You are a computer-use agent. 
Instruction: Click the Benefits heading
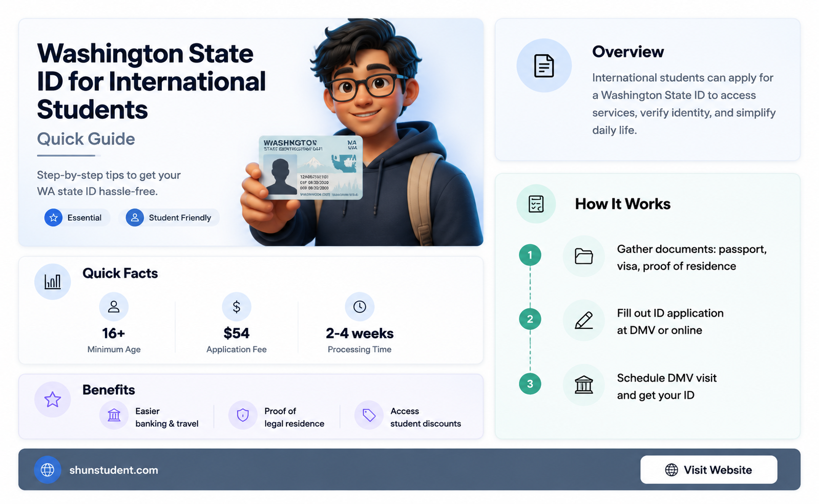pos(109,390)
